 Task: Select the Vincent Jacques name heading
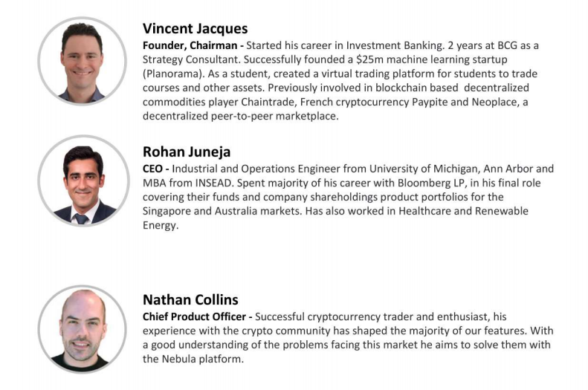pos(195,28)
